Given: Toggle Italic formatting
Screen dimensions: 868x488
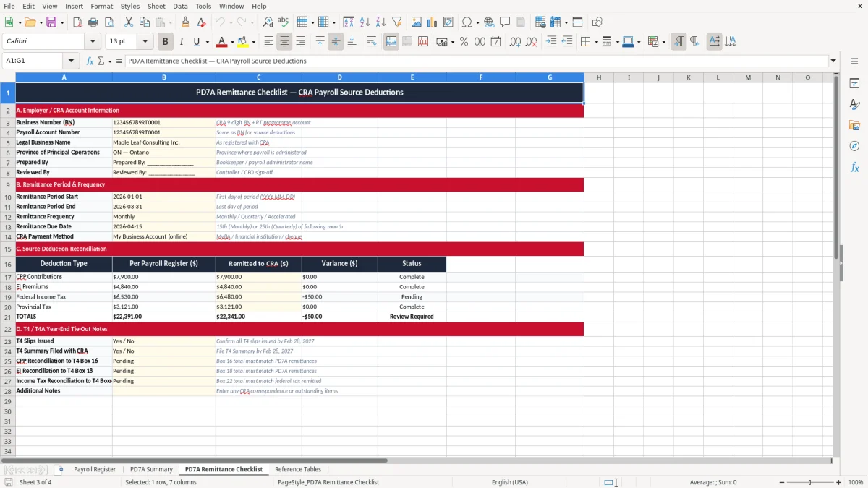Looking at the screenshot, I should coord(181,42).
